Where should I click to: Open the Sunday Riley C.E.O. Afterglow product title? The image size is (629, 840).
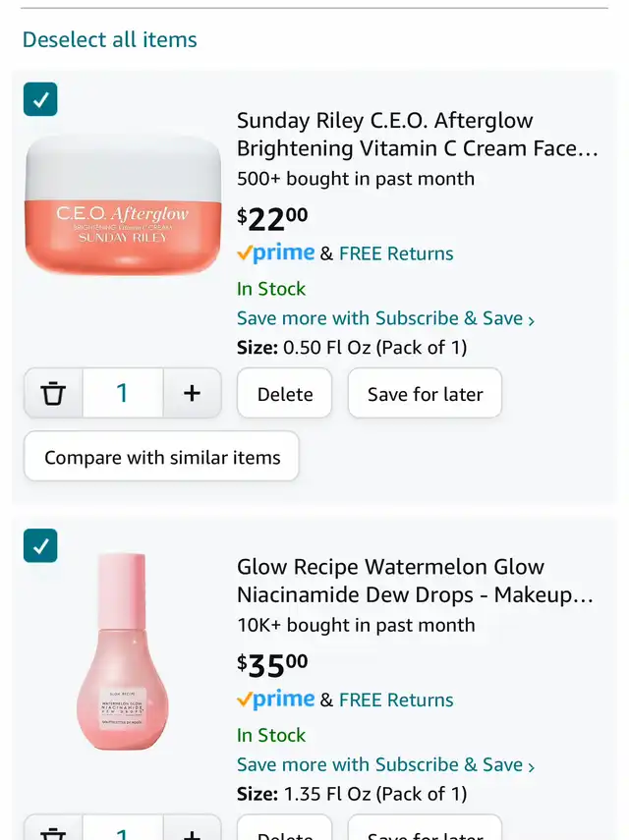(417, 135)
